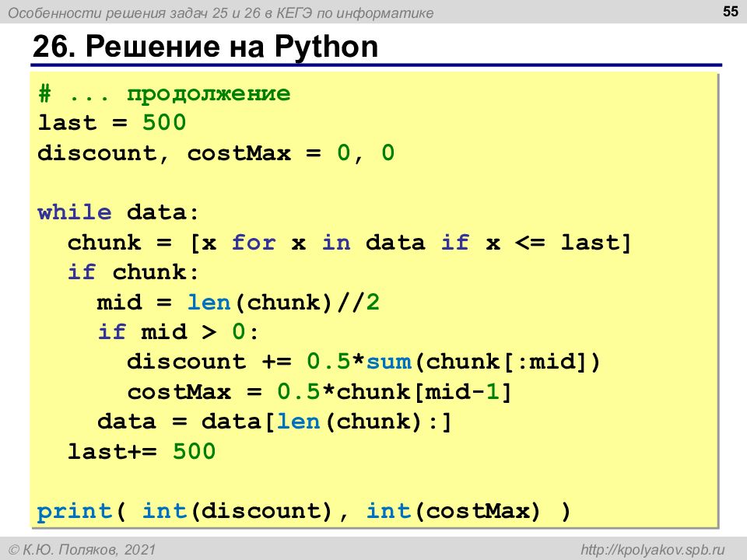
Task: Click the line 'costMax = 0.5*chunk[mid-1]'
Action: pyautogui.click(x=319, y=392)
